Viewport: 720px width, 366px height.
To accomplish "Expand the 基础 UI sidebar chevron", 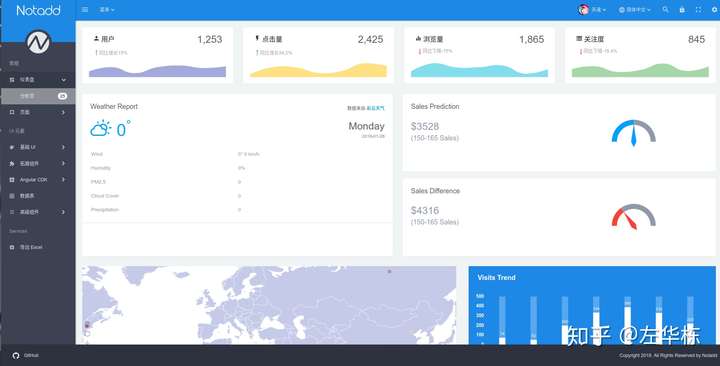I will coord(63,147).
